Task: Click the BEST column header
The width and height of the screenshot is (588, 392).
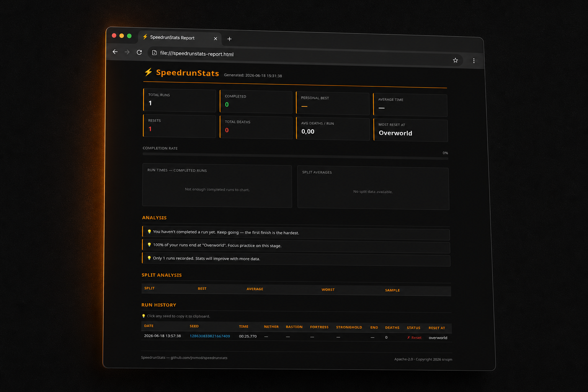Action: pyautogui.click(x=202, y=289)
